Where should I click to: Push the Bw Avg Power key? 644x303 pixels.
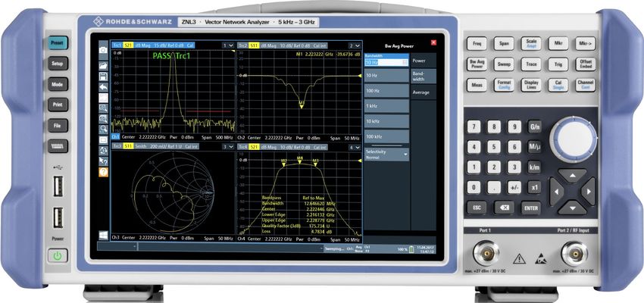pyautogui.click(x=477, y=64)
